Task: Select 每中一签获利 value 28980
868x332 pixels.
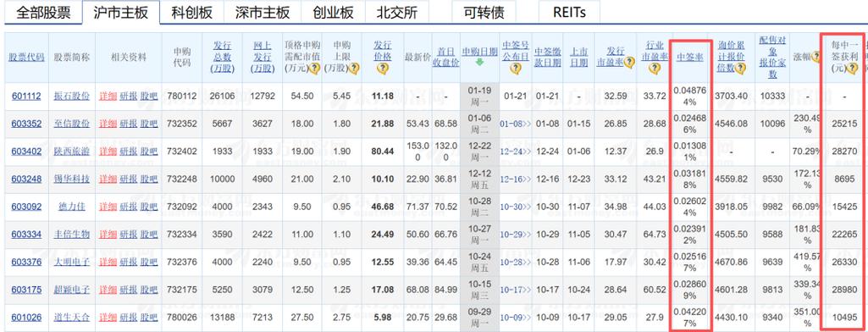Action: tap(843, 290)
